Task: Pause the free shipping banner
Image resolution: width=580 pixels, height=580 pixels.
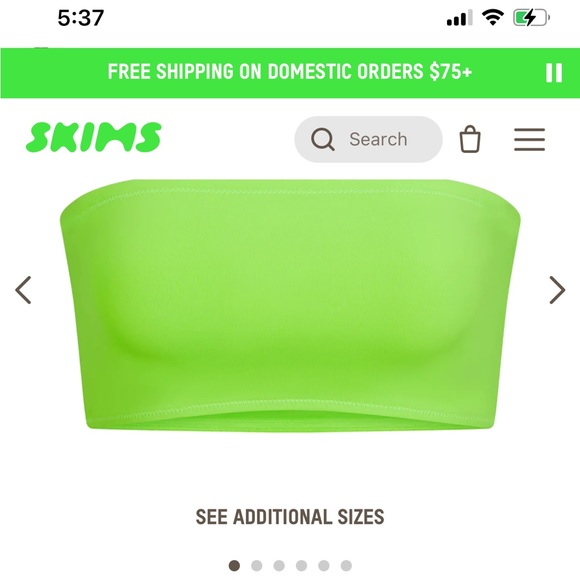Action: point(554,72)
